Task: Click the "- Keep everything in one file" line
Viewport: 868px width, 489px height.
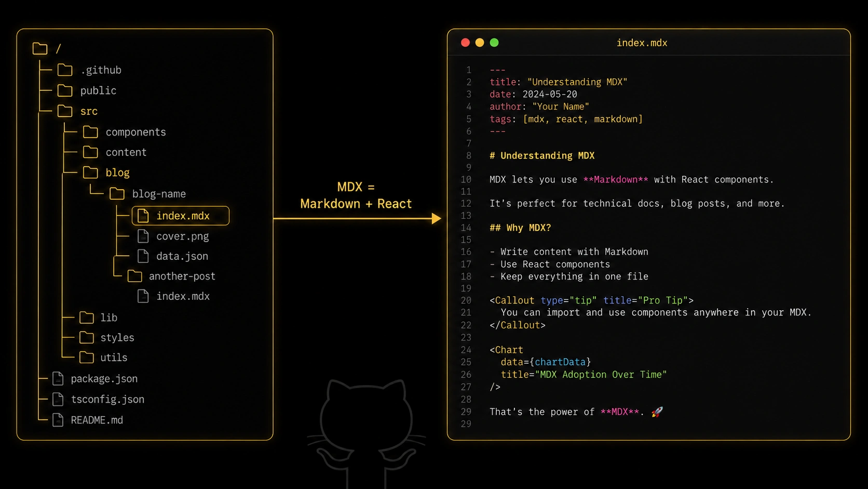Action: point(569,276)
